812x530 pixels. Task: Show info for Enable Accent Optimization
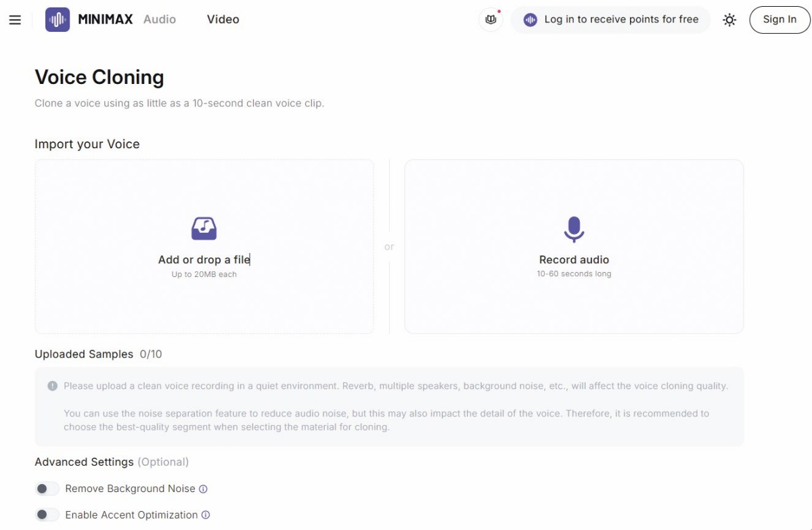click(206, 515)
